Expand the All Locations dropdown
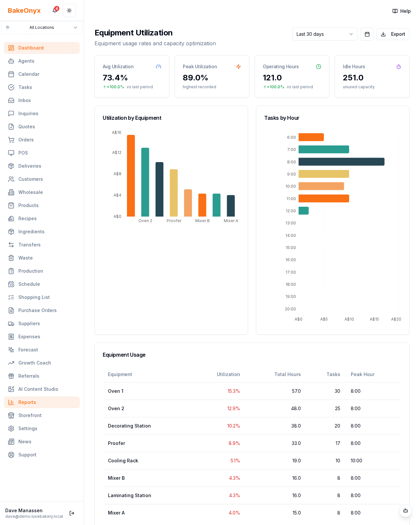This screenshot has width=420, height=525. (x=42, y=28)
